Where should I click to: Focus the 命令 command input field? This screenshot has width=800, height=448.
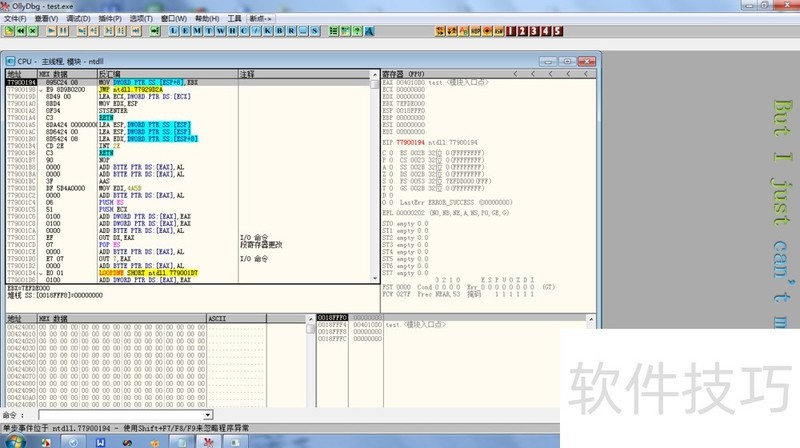coord(121,415)
